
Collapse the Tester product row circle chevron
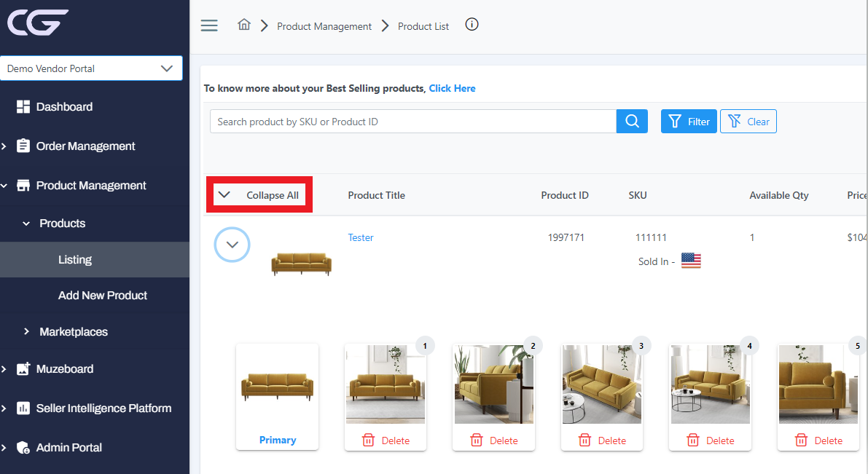[x=232, y=245]
